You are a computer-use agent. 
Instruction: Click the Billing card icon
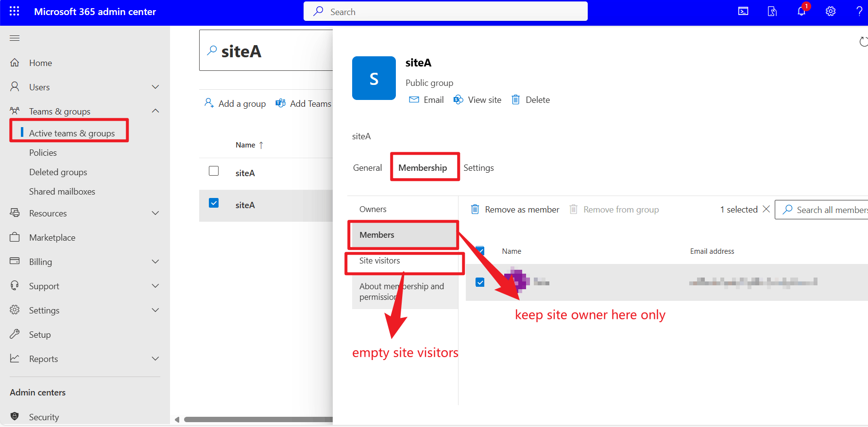click(15, 261)
